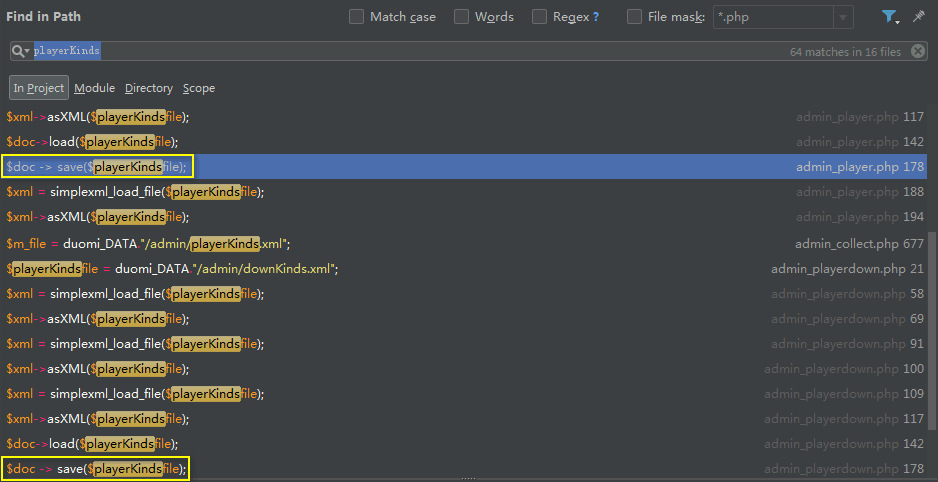
Task: Expand the file mask dropdown arrow
Action: [843, 17]
